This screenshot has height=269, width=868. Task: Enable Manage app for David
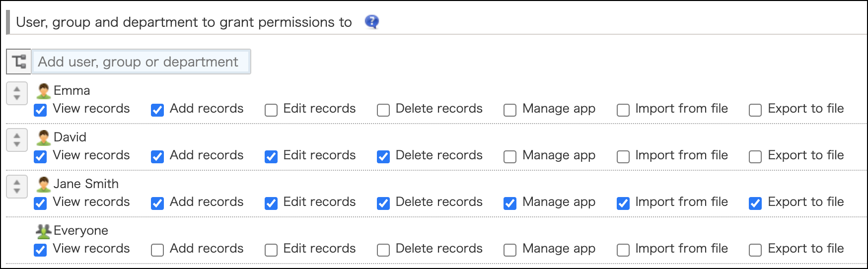pos(510,156)
